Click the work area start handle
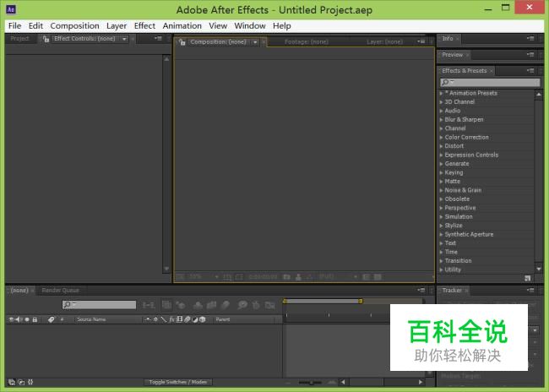The width and height of the screenshot is (549, 392). point(285,301)
